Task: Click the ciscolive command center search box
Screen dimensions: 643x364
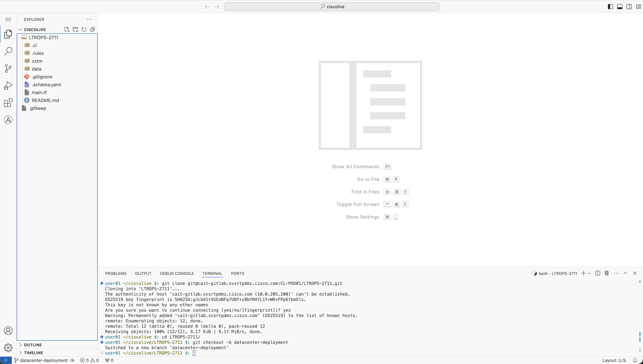Action: [331, 7]
